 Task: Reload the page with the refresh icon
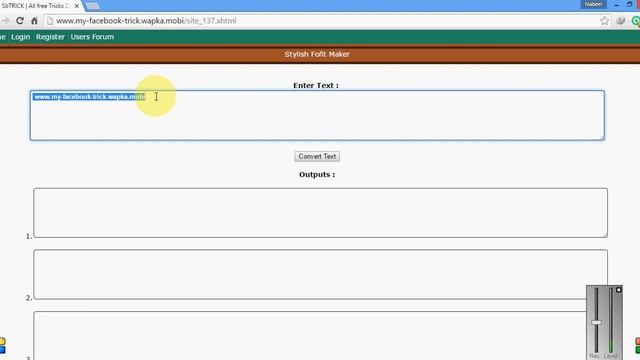click(x=20, y=20)
